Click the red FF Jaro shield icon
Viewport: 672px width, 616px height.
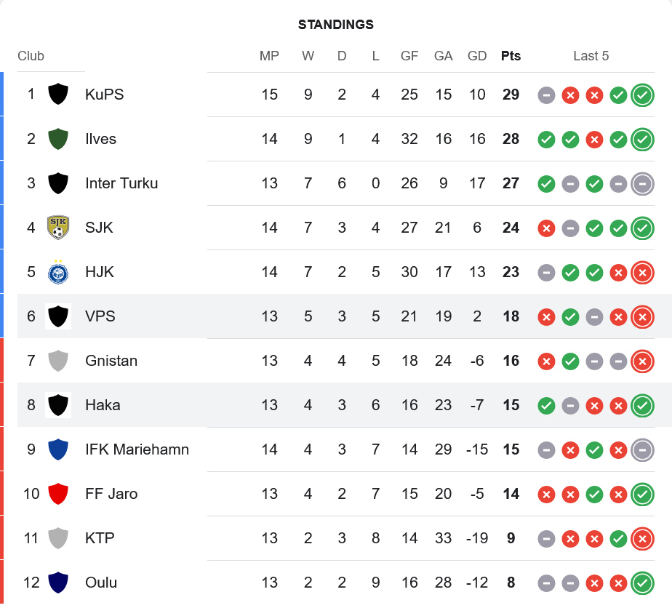tap(58, 494)
